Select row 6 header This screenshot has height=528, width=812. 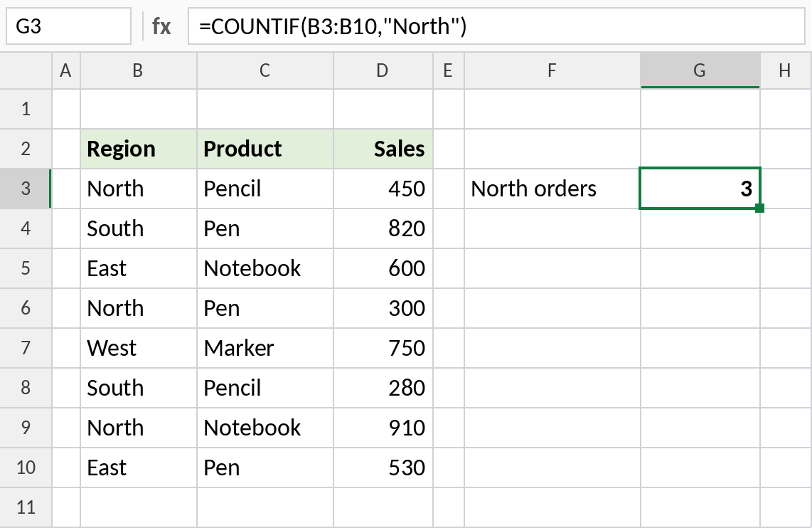tap(26, 308)
